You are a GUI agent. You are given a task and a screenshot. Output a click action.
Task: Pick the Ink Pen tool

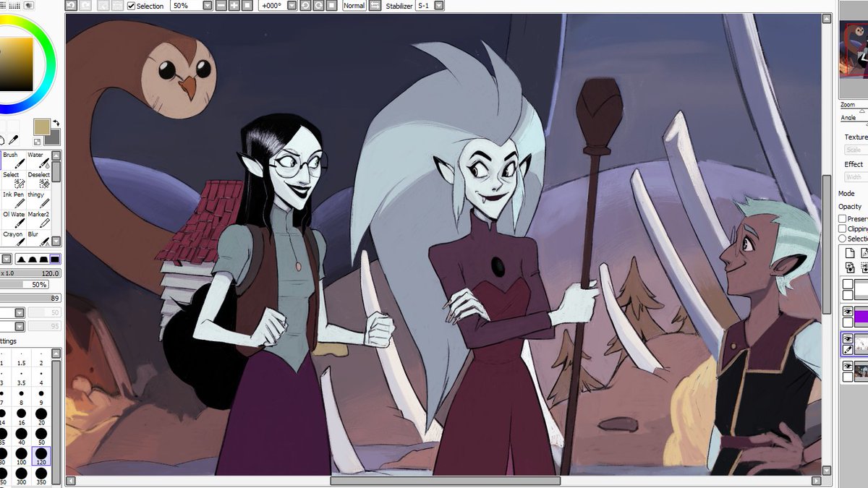(x=14, y=199)
